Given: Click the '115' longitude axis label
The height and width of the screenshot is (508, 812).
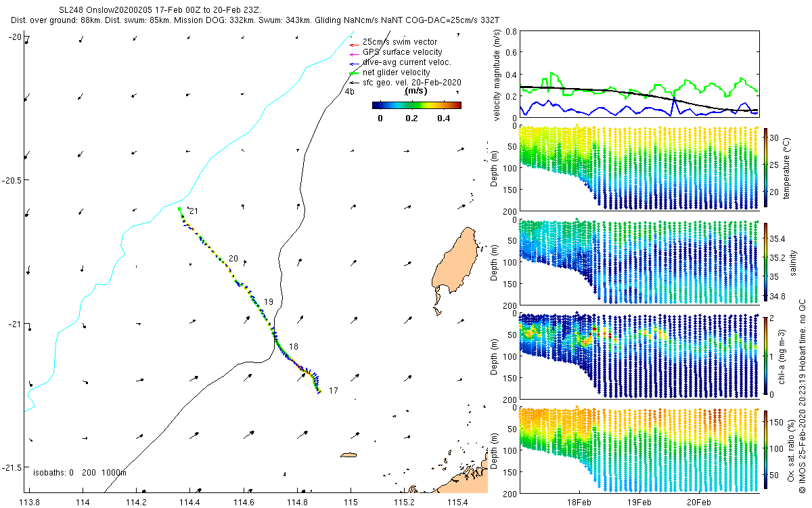Looking at the screenshot, I should pyautogui.click(x=350, y=502).
